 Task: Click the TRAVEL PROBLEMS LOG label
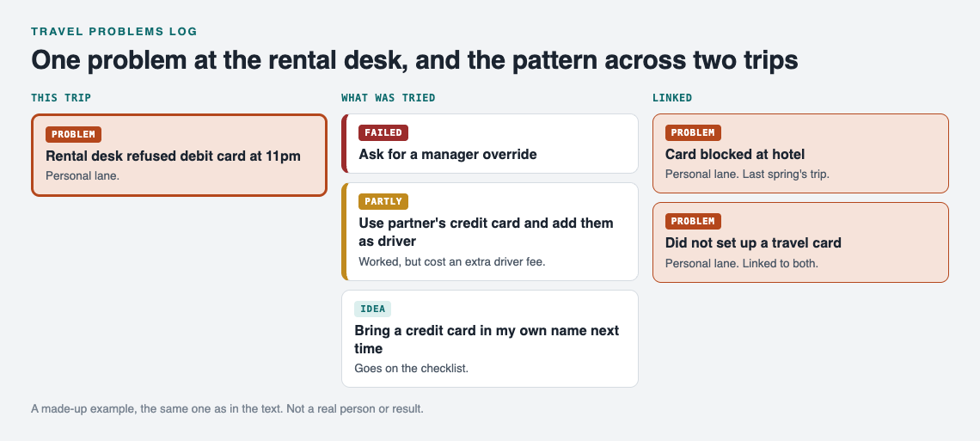pyautogui.click(x=114, y=31)
